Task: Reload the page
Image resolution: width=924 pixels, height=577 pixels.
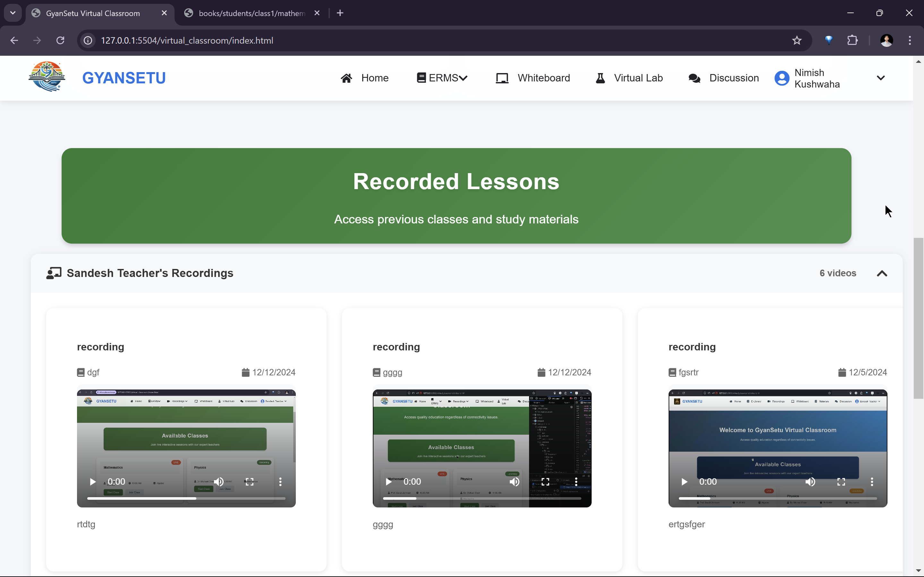Action: (x=60, y=40)
